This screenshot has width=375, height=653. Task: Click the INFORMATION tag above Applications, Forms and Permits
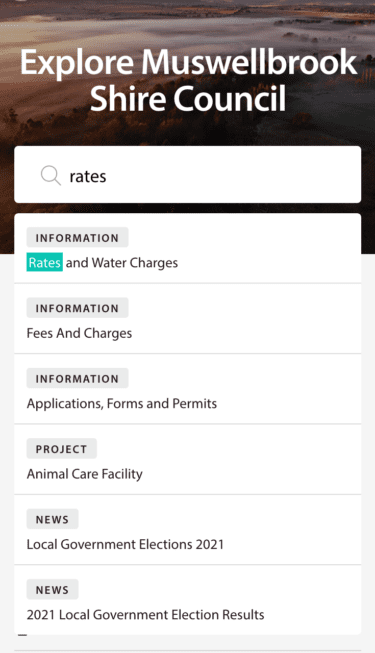pyautogui.click(x=78, y=378)
